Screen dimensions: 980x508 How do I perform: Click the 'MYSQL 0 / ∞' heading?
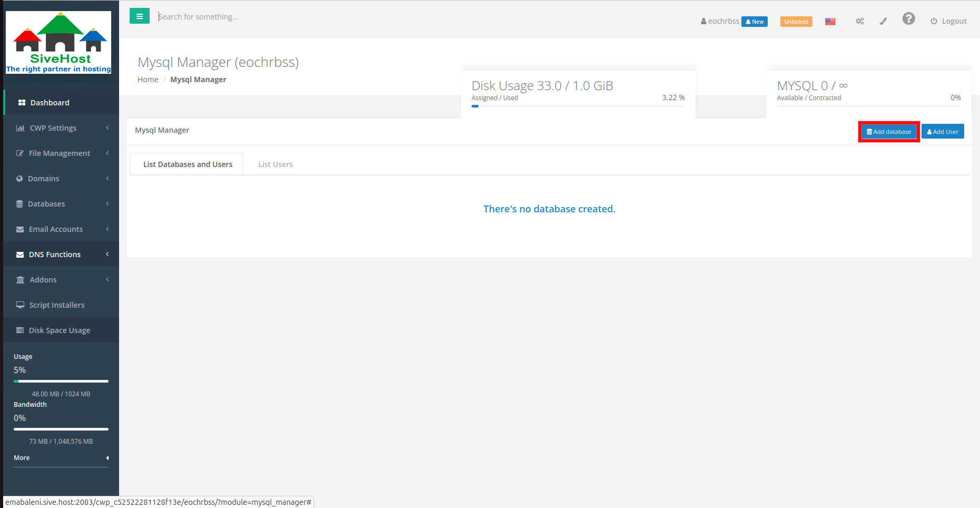(812, 85)
